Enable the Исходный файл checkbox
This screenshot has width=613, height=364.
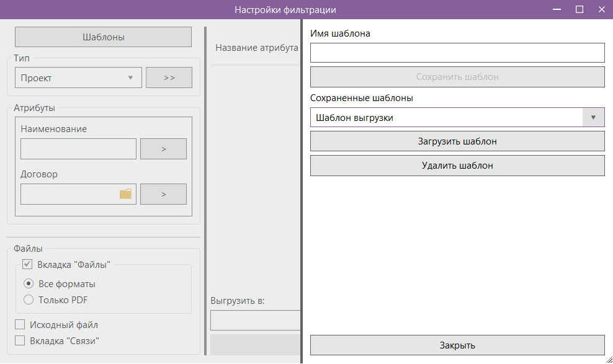(x=20, y=324)
